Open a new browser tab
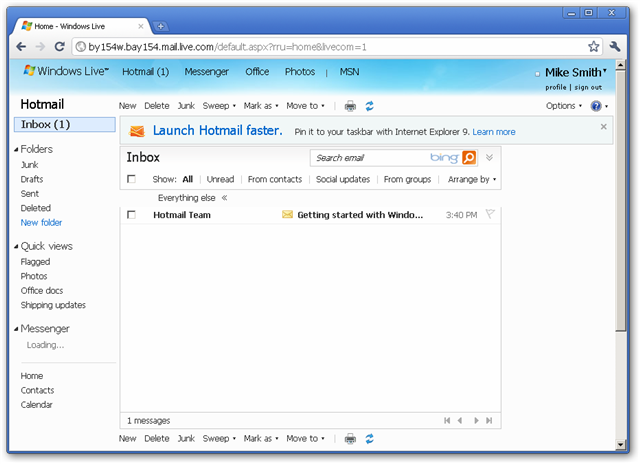640x464 pixels. [160, 27]
